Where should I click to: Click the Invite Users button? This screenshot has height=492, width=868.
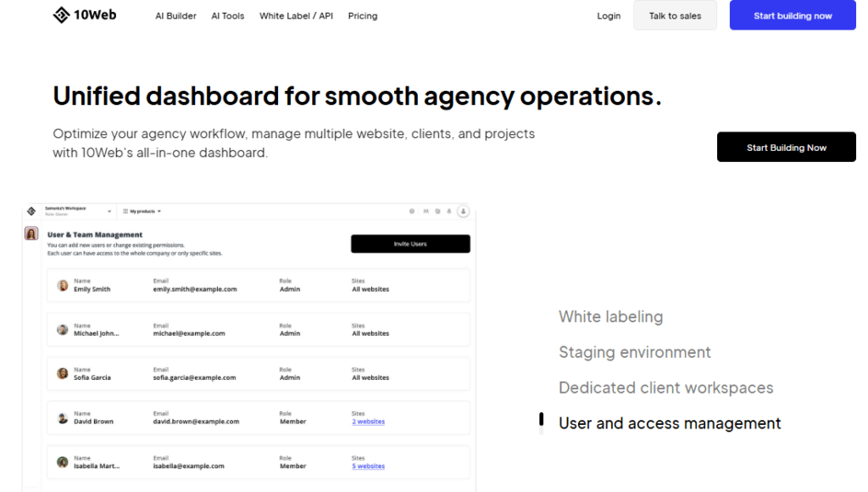click(x=410, y=243)
